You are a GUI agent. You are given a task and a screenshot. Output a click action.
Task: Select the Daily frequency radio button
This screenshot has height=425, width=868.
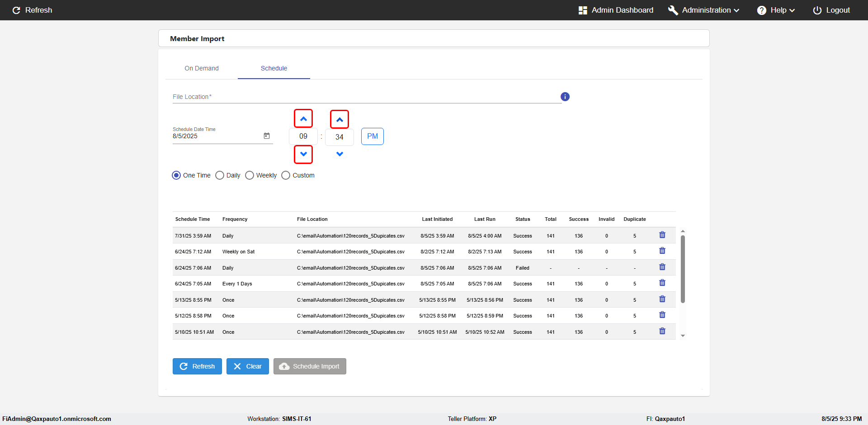(x=220, y=175)
